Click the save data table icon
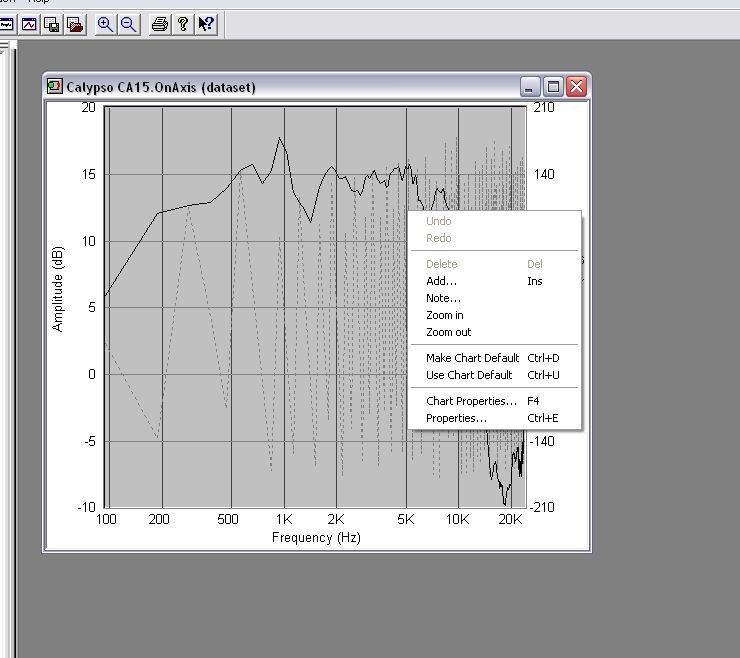 click(x=52, y=24)
